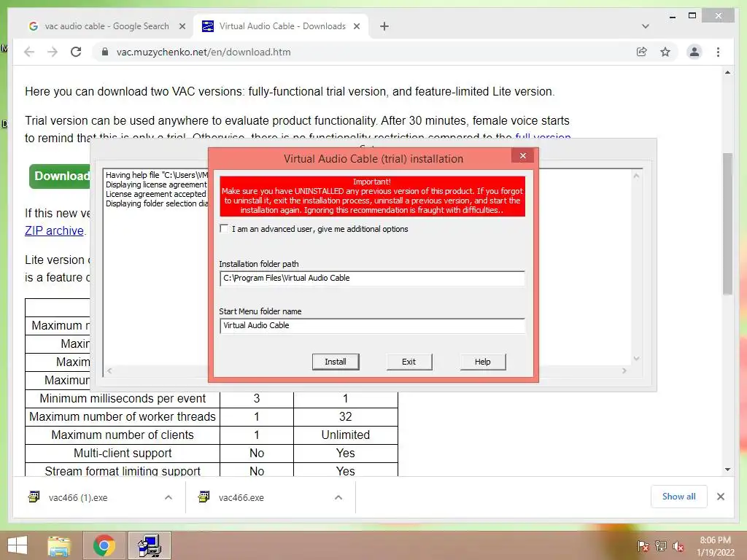This screenshot has width=747, height=560.
Task: Click the page scrollbar up arrow
Action: point(727,73)
